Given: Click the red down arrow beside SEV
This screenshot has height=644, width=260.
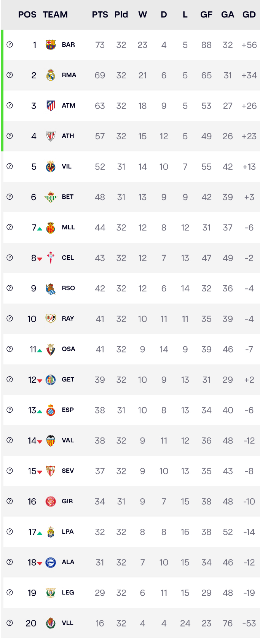Looking at the screenshot, I should click(x=40, y=472).
